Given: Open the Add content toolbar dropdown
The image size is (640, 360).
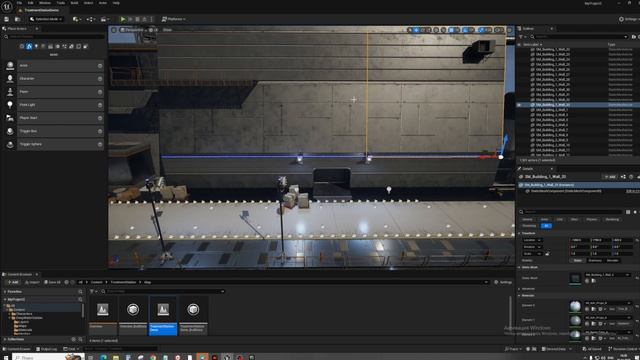Looking at the screenshot, I should (x=76, y=19).
